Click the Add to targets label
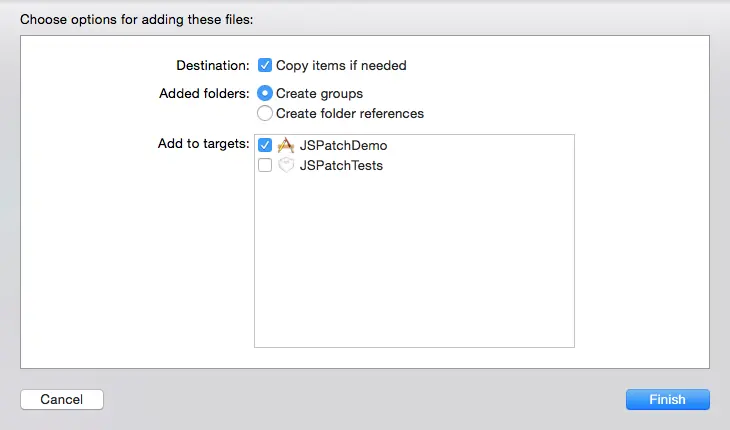This screenshot has height=430, width=730. pos(203,143)
